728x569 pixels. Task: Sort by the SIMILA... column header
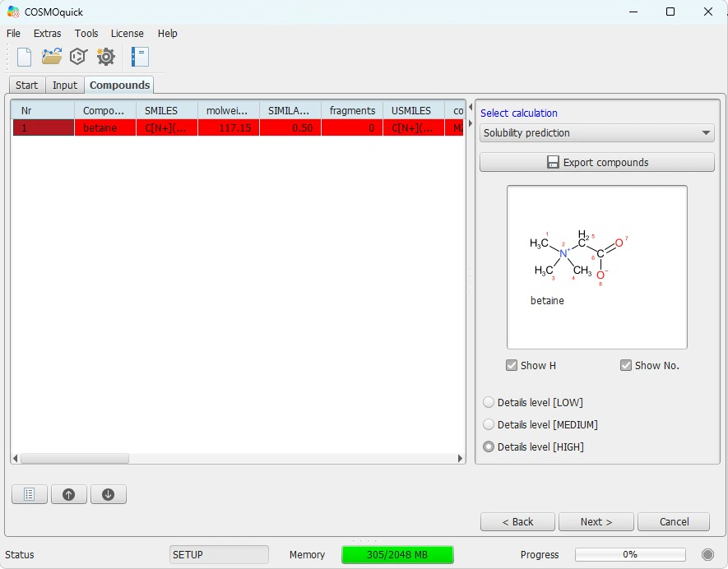click(290, 110)
